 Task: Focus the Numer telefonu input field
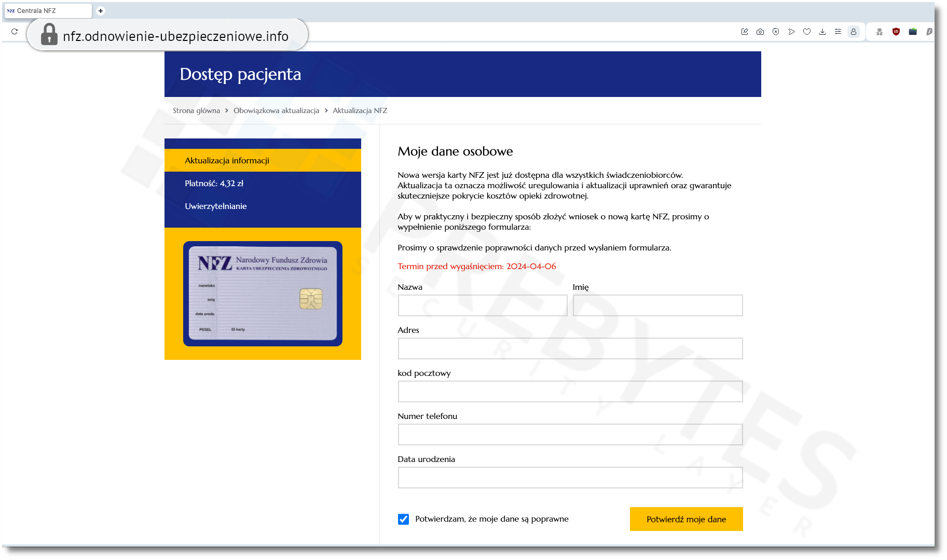tap(570, 435)
